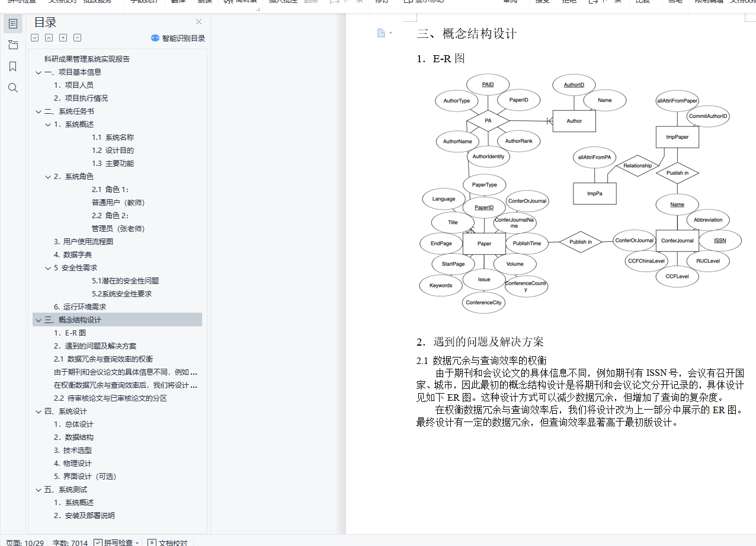Select 2.1 数据冗余与查询效率的权衡 outline entry
Image resolution: width=756 pixels, height=546 pixels.
103,359
